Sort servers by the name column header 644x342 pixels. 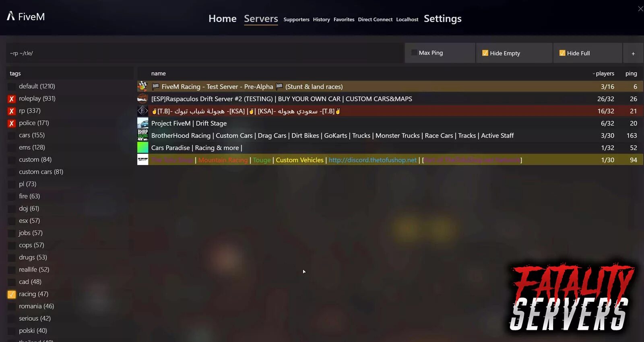pyautogui.click(x=158, y=73)
